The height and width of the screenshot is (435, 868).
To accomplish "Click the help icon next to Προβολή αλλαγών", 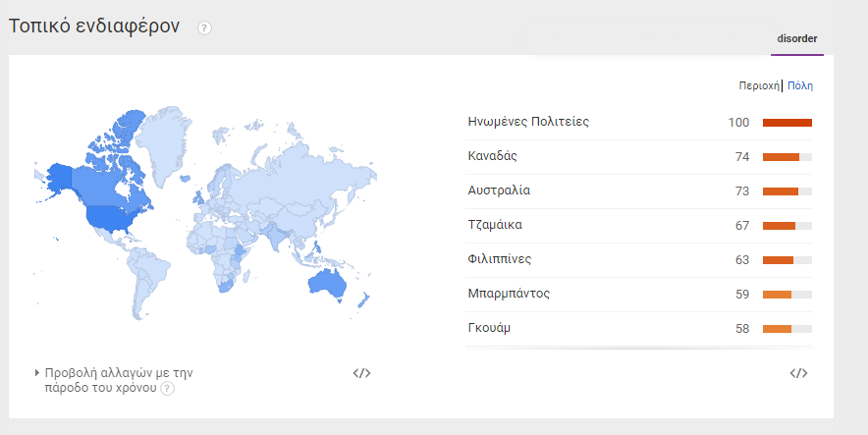I will pyautogui.click(x=168, y=389).
